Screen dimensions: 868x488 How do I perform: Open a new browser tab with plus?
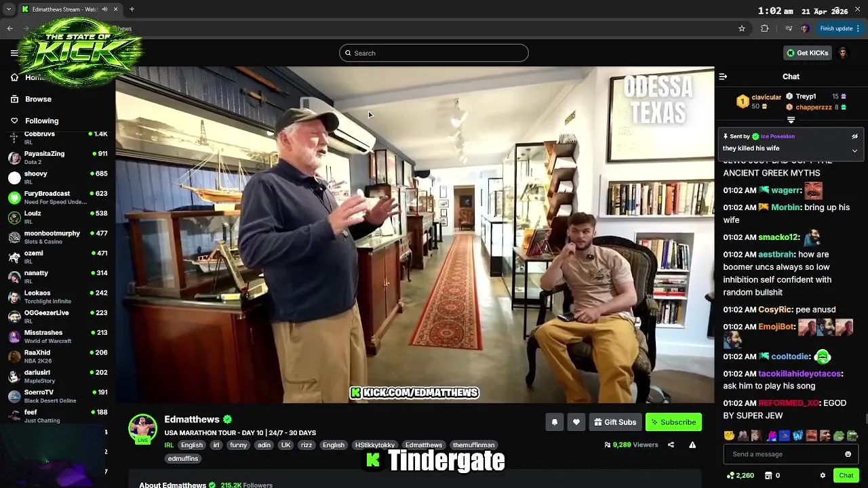pyautogui.click(x=132, y=9)
